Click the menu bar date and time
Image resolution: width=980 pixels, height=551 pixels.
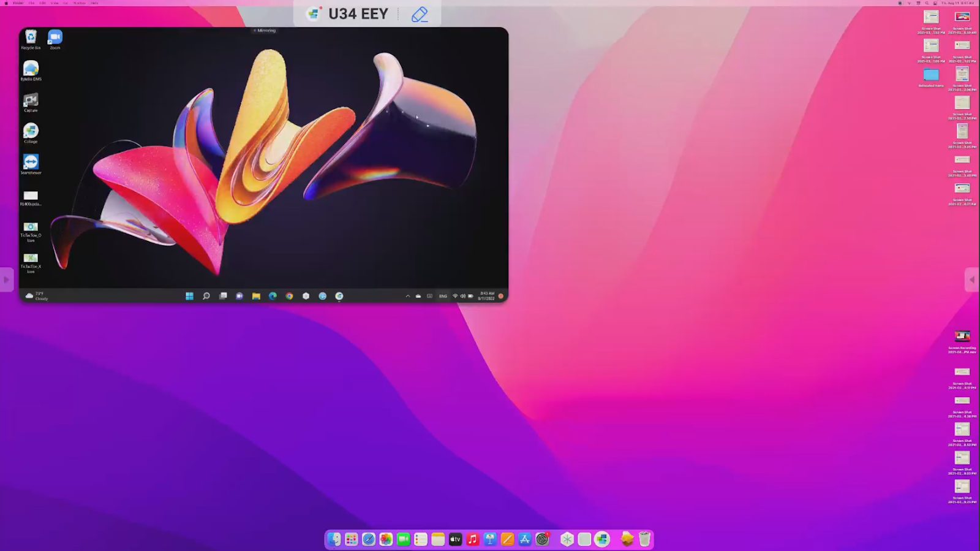pos(958,3)
